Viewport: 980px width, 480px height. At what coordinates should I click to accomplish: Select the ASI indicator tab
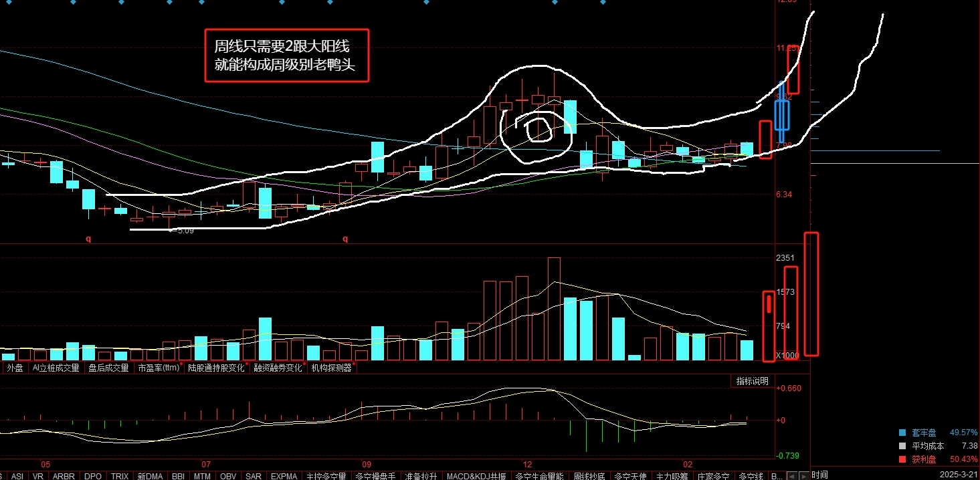[x=17, y=476]
